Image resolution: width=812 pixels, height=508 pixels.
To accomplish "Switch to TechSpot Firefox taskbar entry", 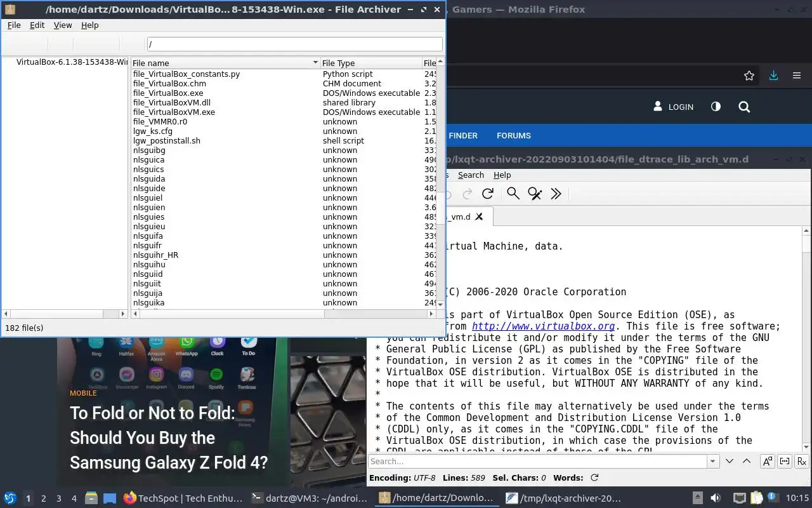I will pos(183,498).
